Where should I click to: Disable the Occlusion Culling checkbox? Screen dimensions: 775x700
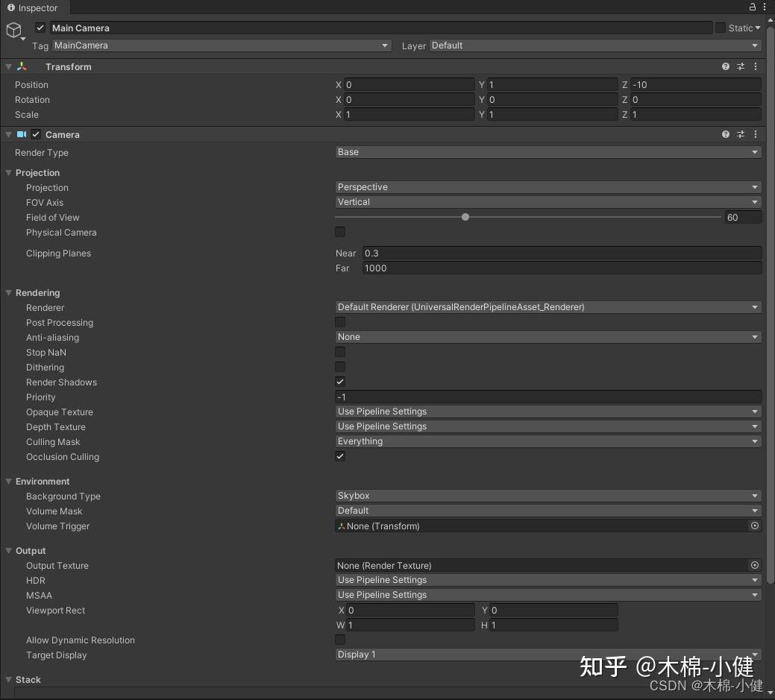[x=340, y=456]
